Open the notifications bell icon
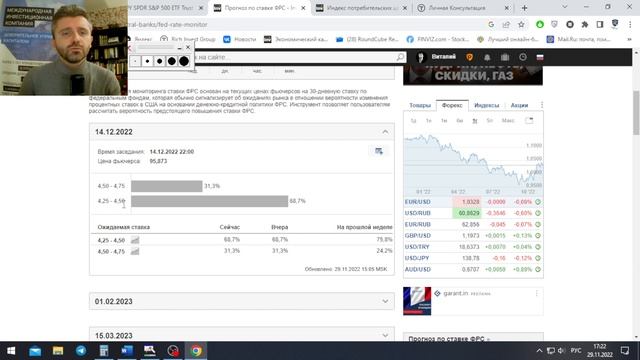Viewport: 640px width, 360px height. click(x=487, y=57)
